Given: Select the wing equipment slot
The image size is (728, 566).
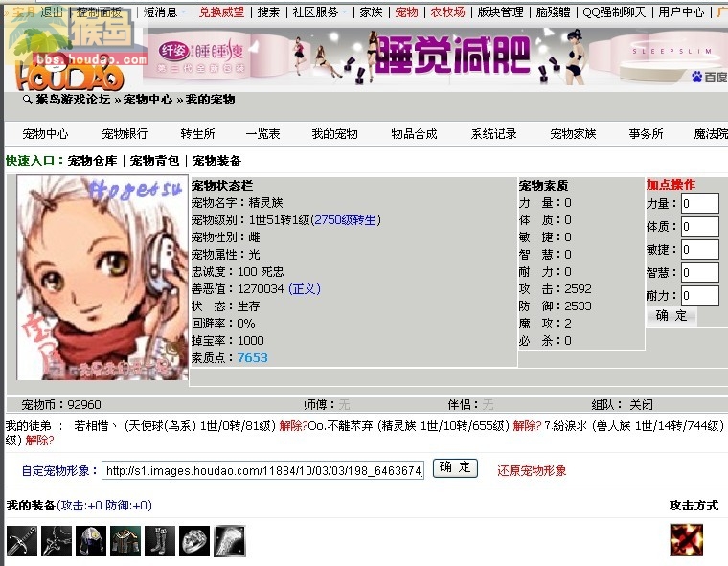Looking at the screenshot, I should point(229,541).
